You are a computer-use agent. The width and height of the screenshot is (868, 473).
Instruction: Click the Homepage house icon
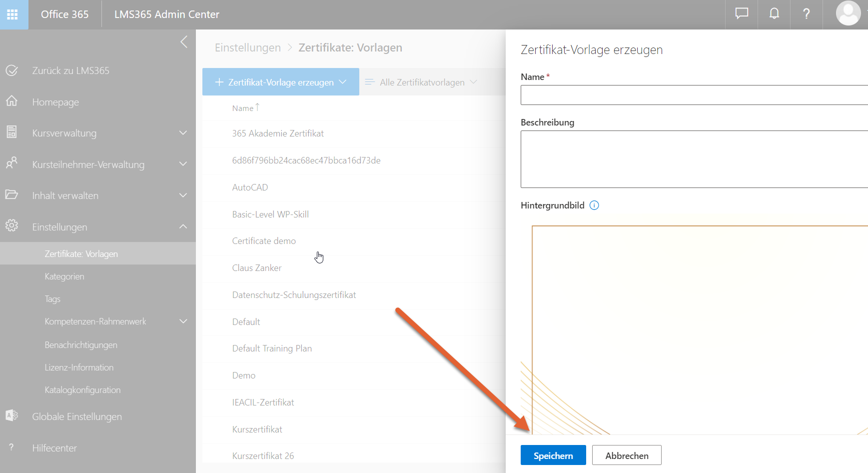tap(12, 101)
